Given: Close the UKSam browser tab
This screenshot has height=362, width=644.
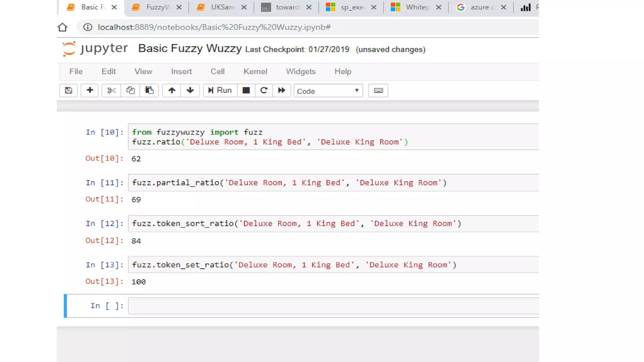Looking at the screenshot, I should 244,7.
